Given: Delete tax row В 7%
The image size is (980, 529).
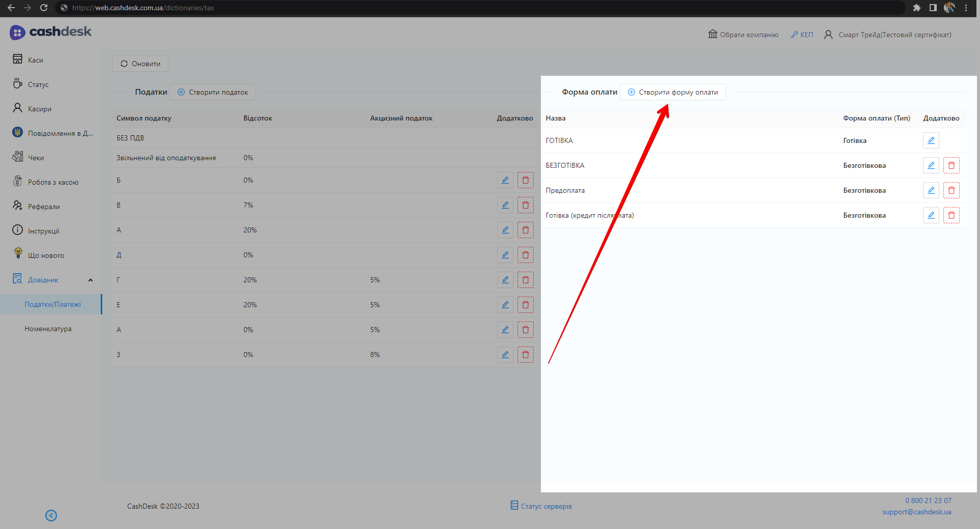Looking at the screenshot, I should click(x=525, y=205).
